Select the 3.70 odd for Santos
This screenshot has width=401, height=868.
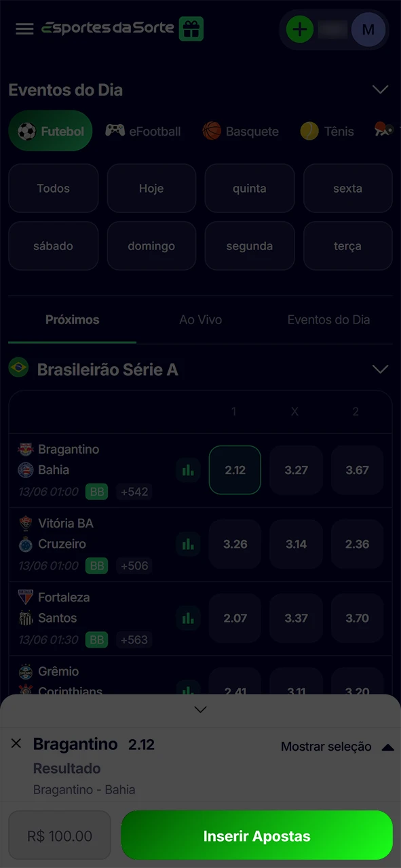click(357, 618)
